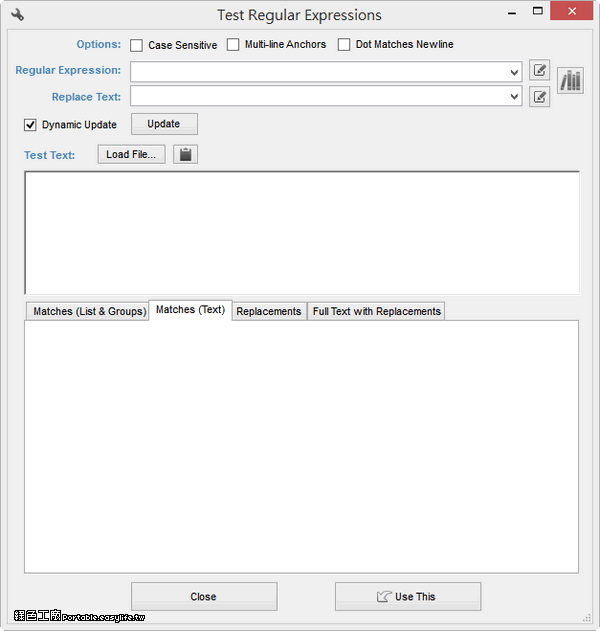Switch to Matches (List & Groups) tab
This screenshot has height=631, width=600.
(88, 311)
